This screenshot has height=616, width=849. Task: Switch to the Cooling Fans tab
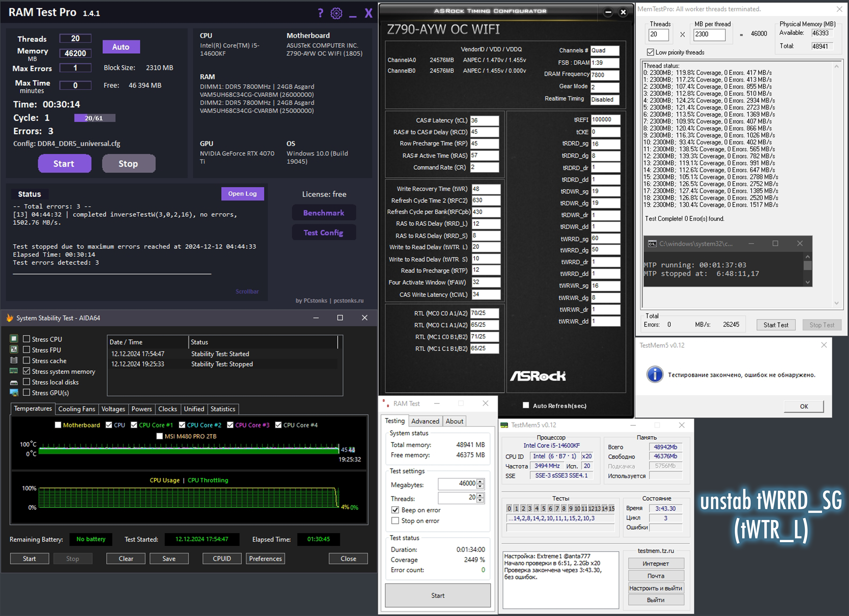tap(77, 409)
